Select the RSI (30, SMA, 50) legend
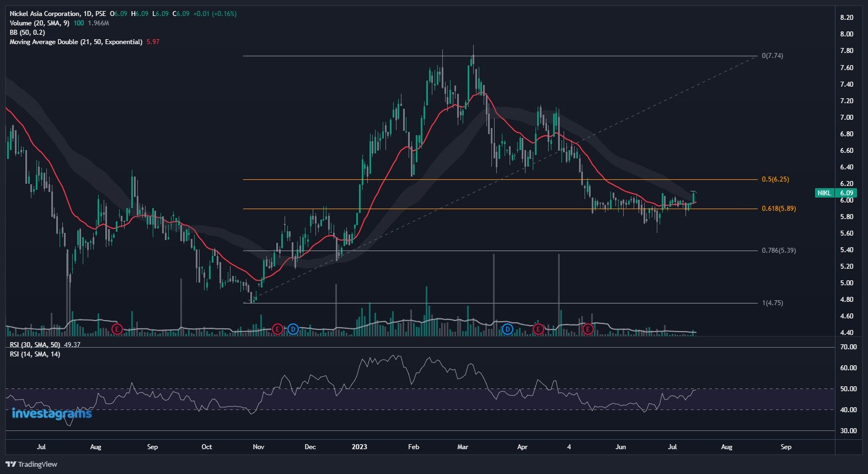 pyautogui.click(x=35, y=345)
